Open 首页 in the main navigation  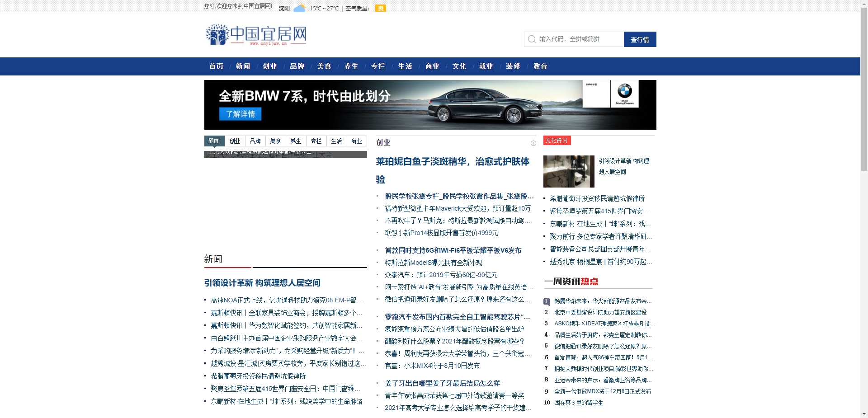pyautogui.click(x=216, y=66)
